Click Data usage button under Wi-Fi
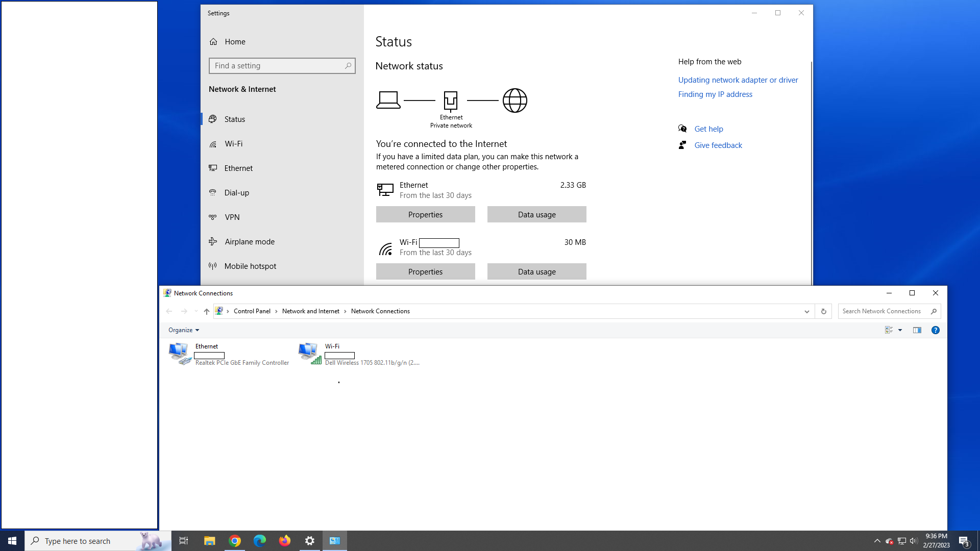 [537, 272]
